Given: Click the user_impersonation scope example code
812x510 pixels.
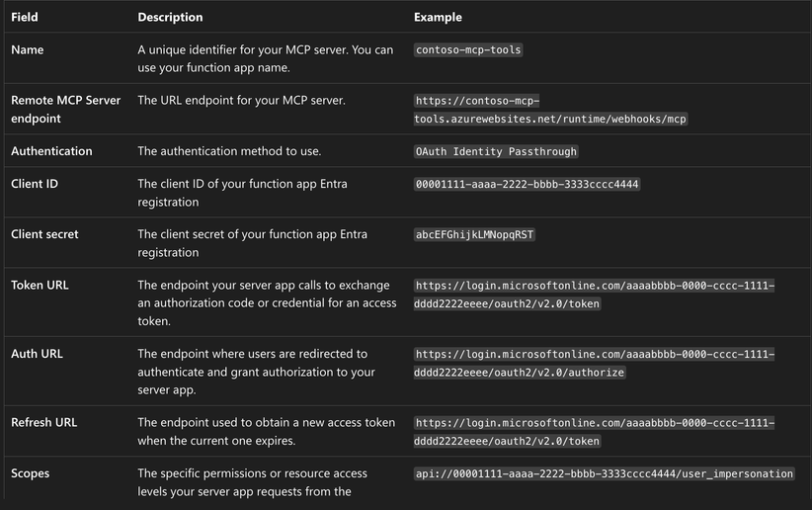Looking at the screenshot, I should pyautogui.click(x=604, y=473).
